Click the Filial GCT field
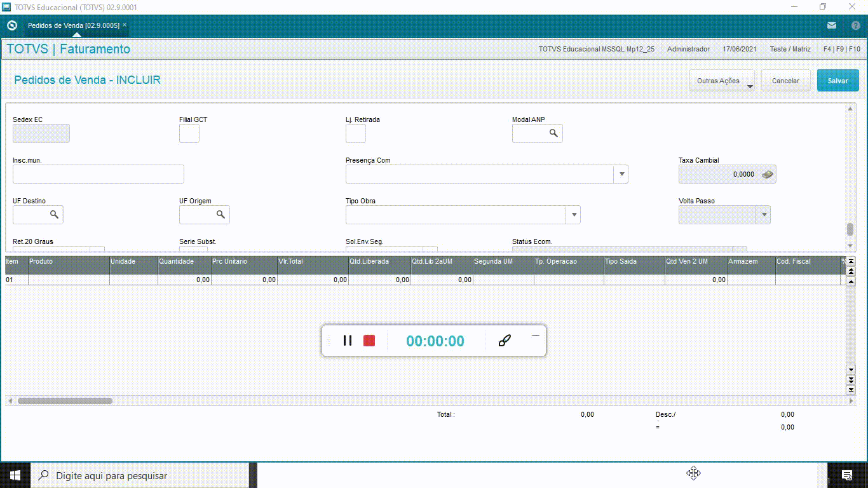 (x=189, y=133)
